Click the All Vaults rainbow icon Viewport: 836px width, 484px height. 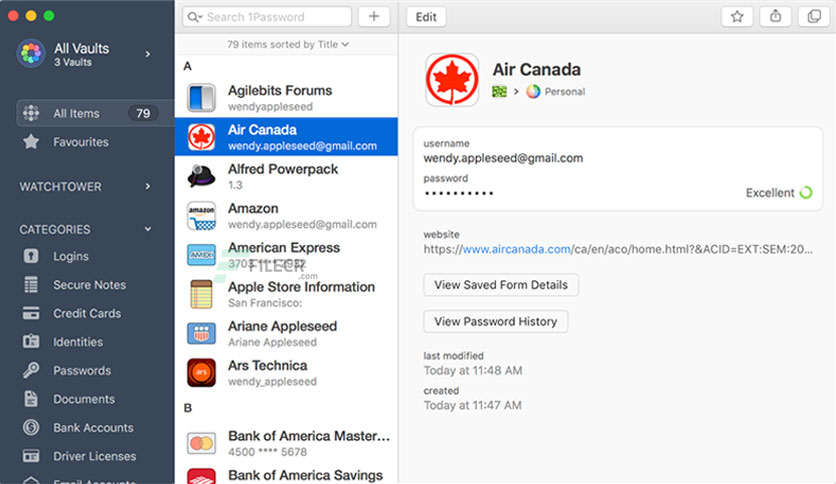coord(31,54)
